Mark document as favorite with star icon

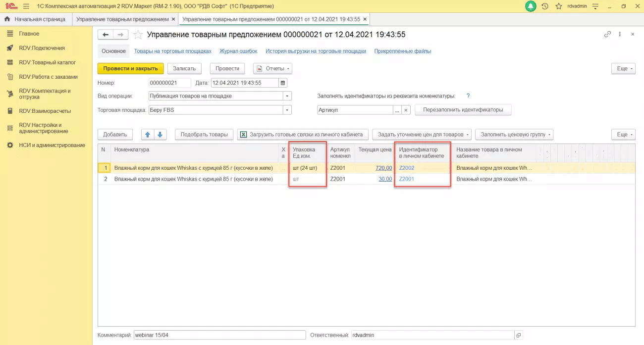point(139,35)
